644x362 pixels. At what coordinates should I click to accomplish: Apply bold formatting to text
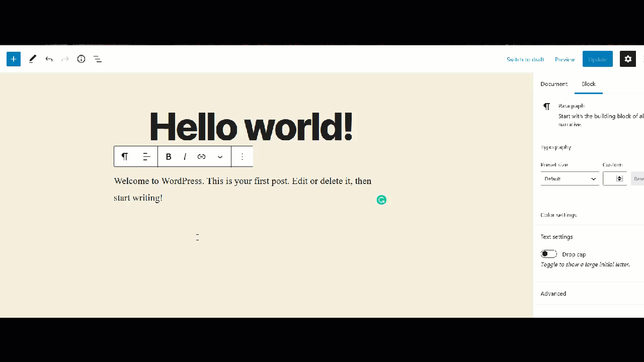point(169,156)
